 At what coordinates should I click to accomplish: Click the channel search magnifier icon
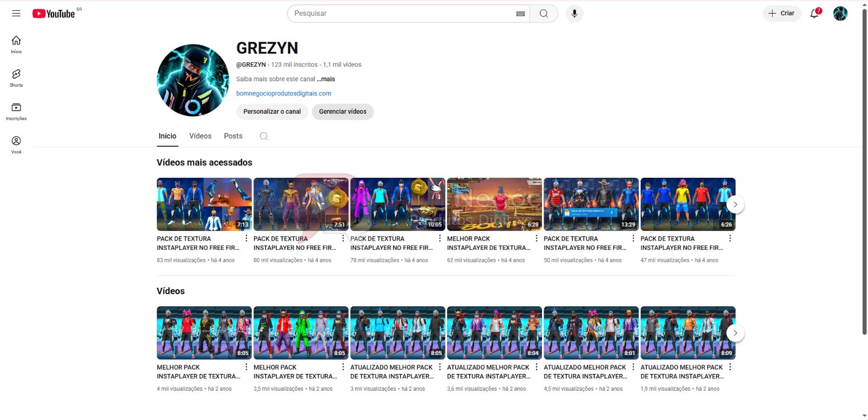click(264, 136)
